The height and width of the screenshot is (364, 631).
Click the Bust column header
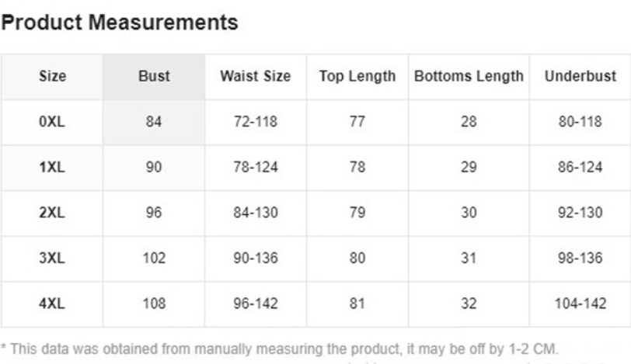pos(154,76)
